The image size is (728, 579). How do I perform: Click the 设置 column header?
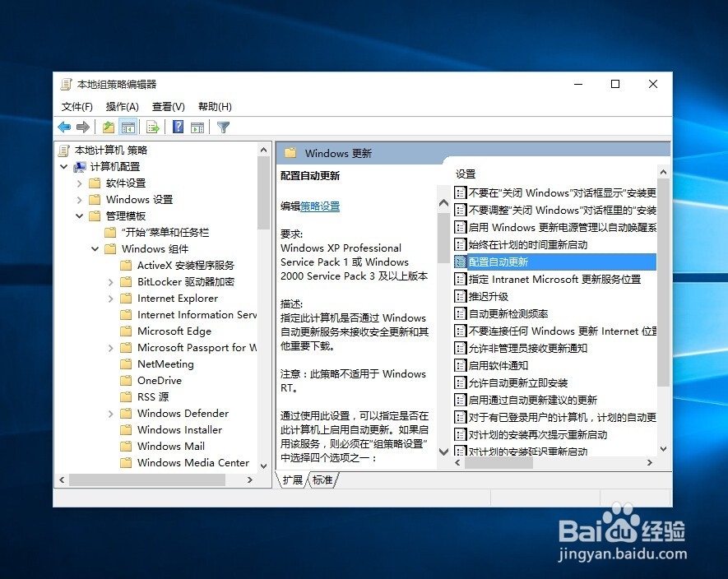(466, 174)
